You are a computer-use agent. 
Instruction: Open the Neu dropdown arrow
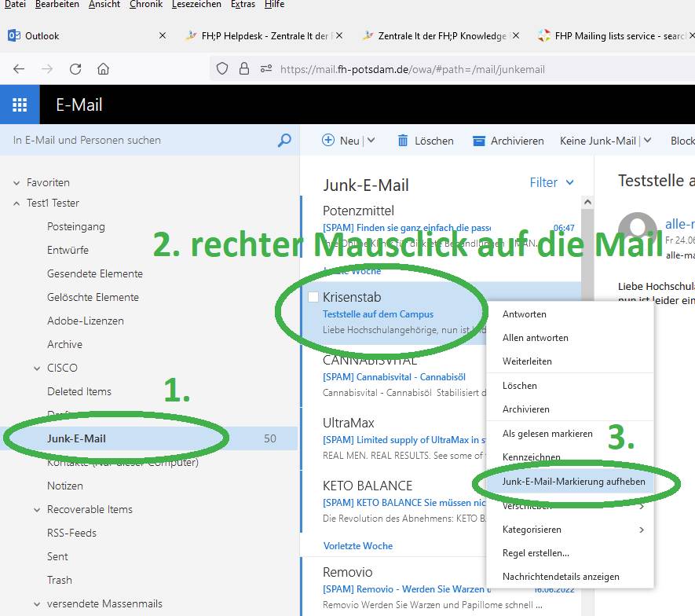(x=371, y=141)
